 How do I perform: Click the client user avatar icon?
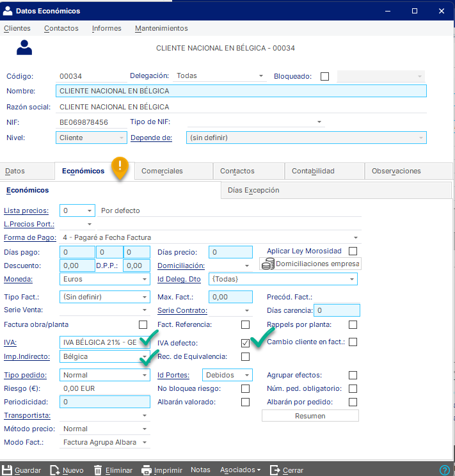[24, 47]
